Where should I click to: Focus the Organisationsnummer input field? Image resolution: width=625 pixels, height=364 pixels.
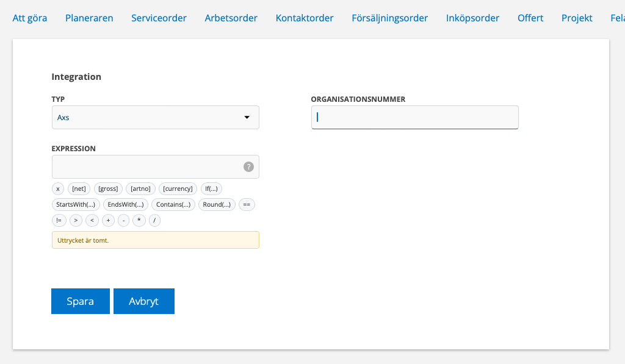coord(414,117)
